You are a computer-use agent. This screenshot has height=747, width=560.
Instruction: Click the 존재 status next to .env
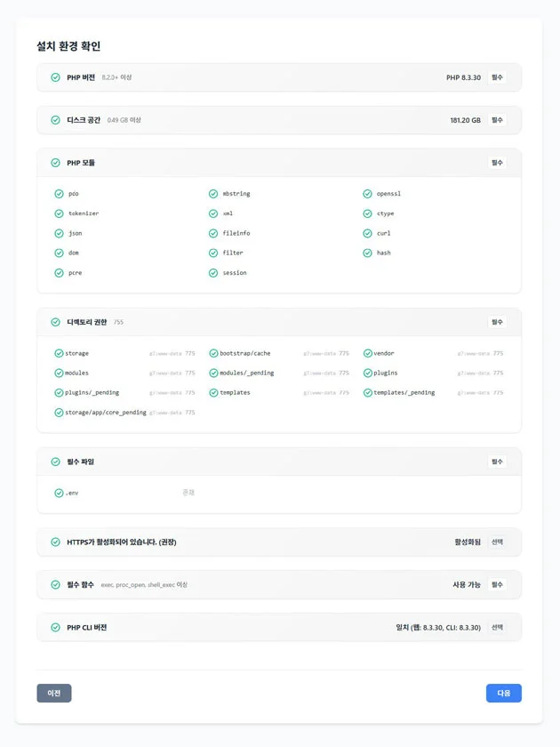[188, 493]
